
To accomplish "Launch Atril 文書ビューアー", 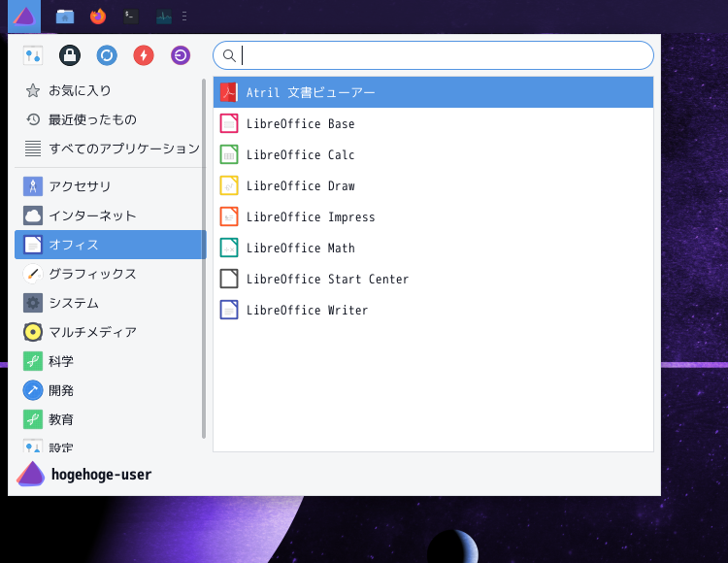I will point(433,92).
